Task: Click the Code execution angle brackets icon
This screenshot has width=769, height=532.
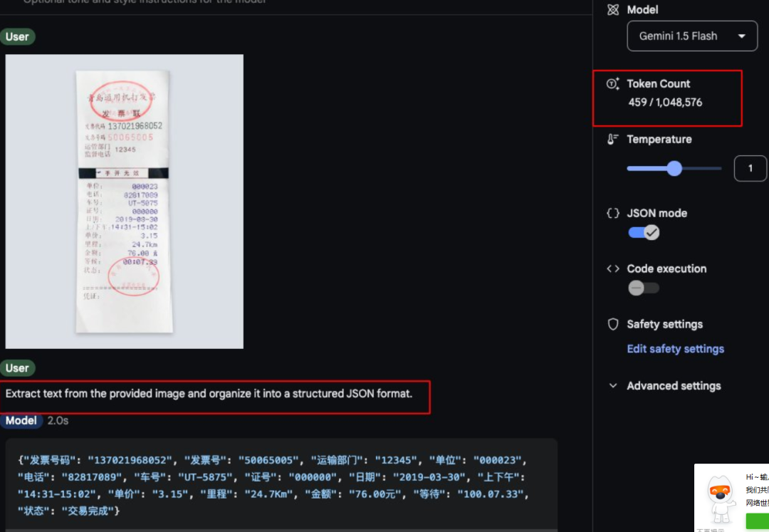Action: [613, 268]
